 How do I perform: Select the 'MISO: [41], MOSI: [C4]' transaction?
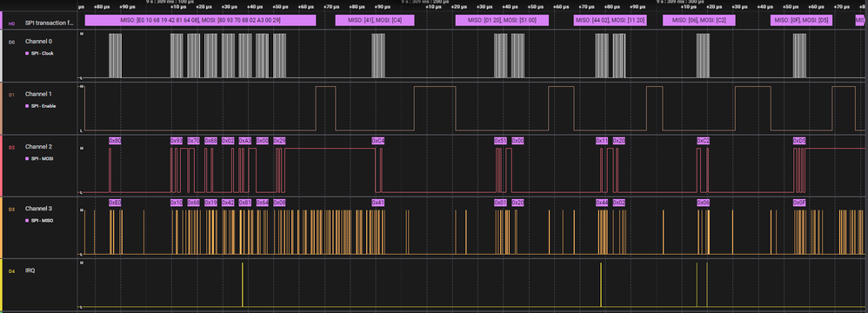[x=376, y=21]
